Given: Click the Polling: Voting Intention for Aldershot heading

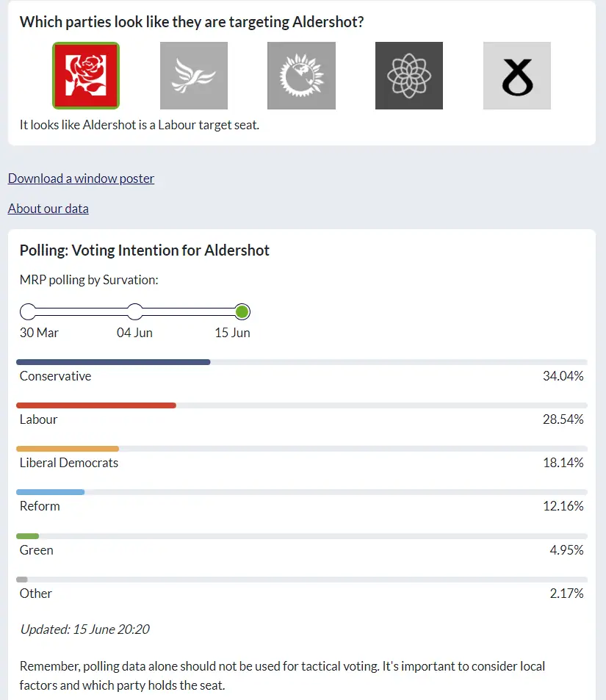Looking at the screenshot, I should [145, 250].
